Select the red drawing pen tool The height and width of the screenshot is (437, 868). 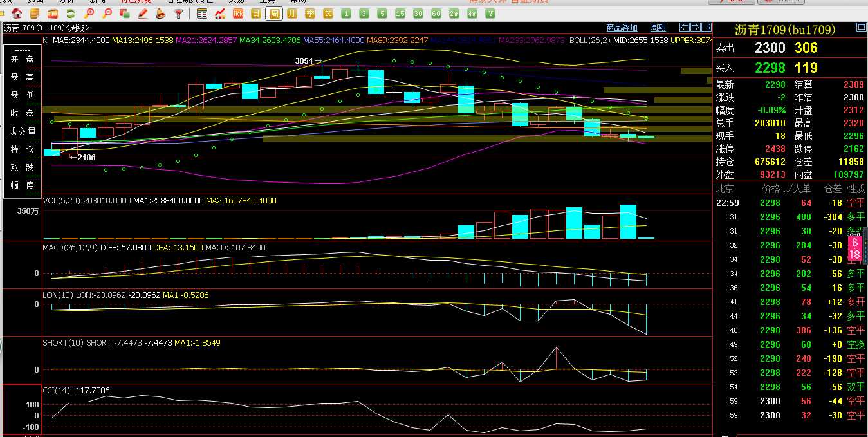(143, 13)
